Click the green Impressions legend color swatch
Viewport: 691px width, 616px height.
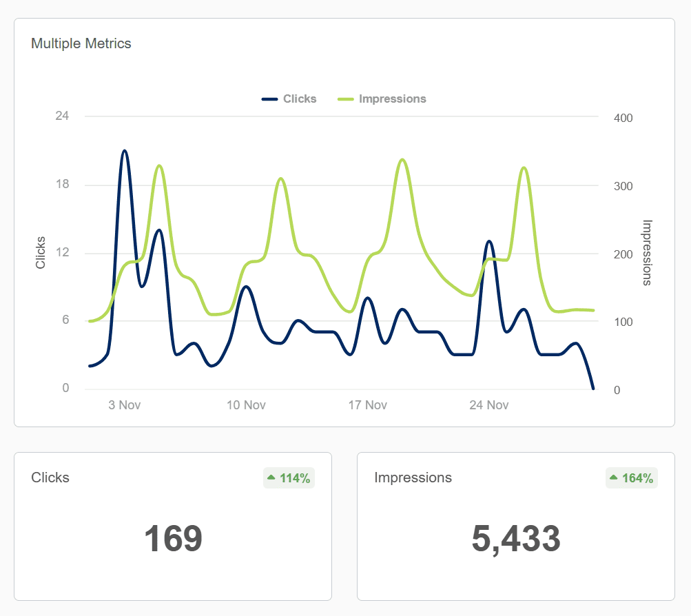click(x=344, y=99)
